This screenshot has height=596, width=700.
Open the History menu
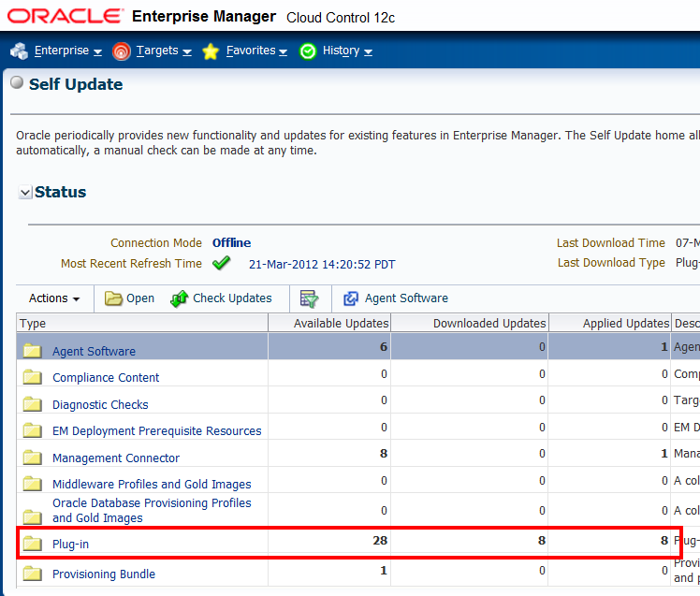click(347, 51)
